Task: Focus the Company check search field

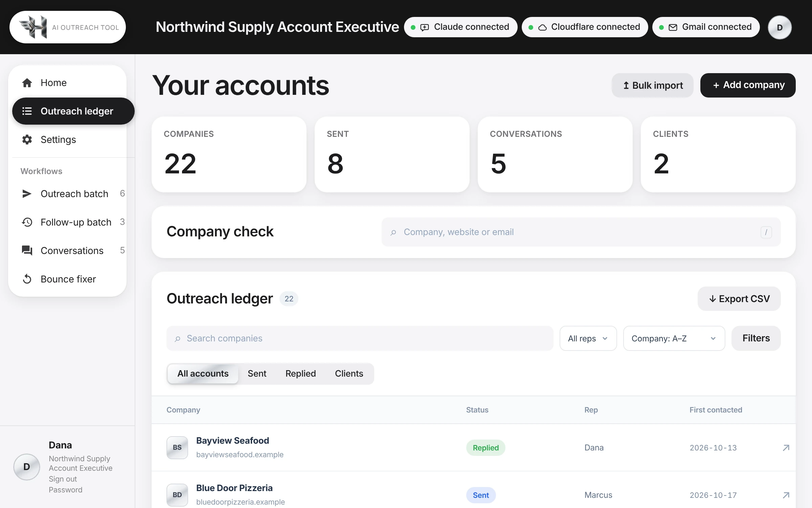Action: coord(581,232)
